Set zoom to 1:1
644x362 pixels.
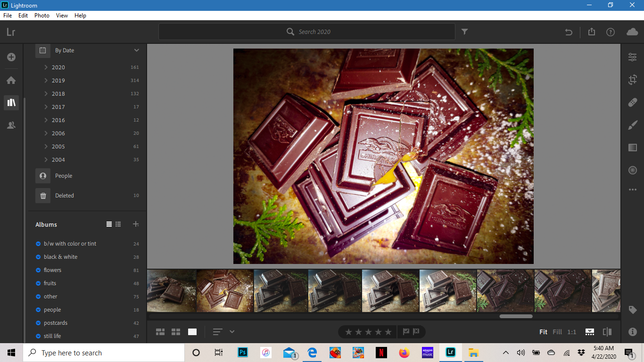[572, 332]
